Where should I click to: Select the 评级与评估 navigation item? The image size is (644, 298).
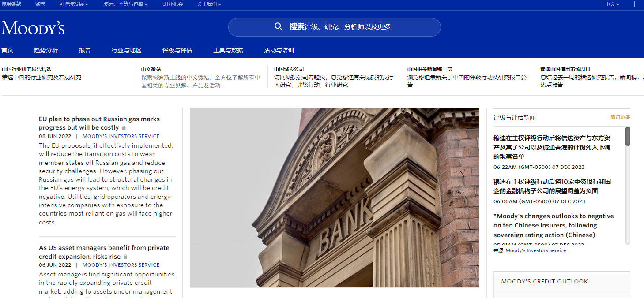pos(177,50)
